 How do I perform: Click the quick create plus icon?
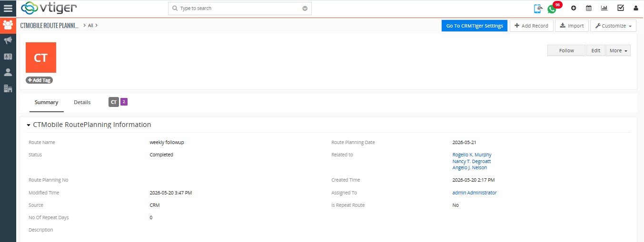coord(574,8)
